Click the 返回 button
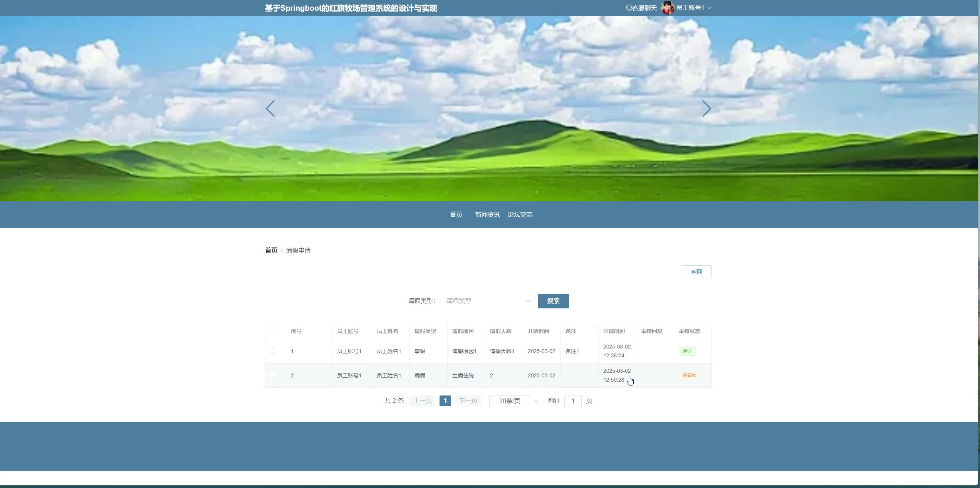980x488 pixels. pos(696,272)
